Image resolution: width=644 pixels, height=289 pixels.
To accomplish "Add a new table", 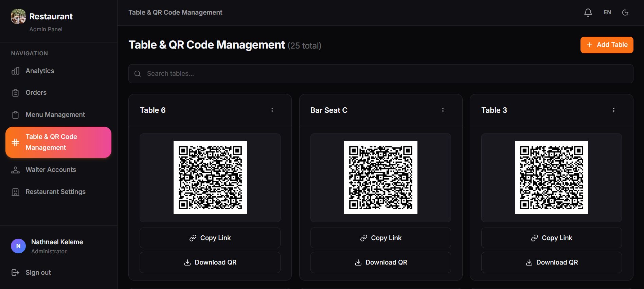I will 607,45.
